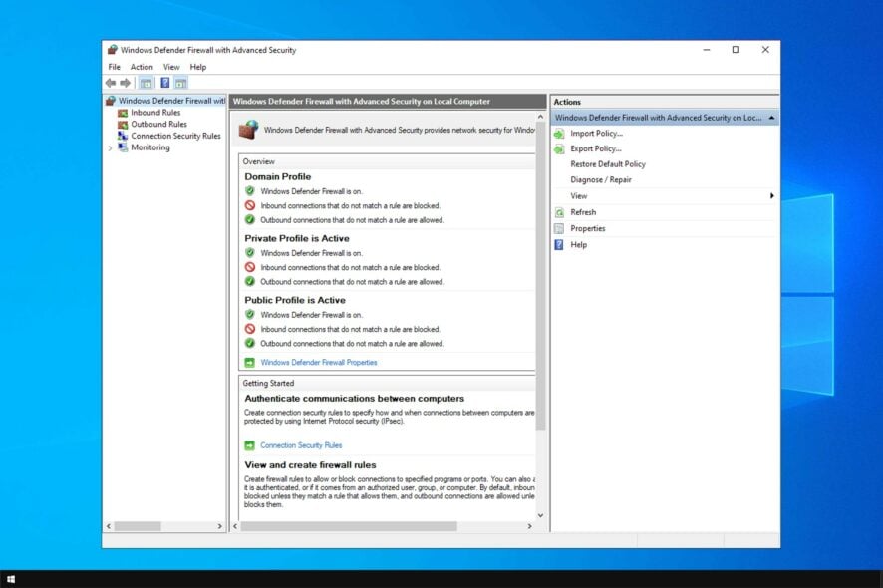The image size is (883, 588).
Task: Click the Connection Security Rules tree icon
Action: coord(123,136)
